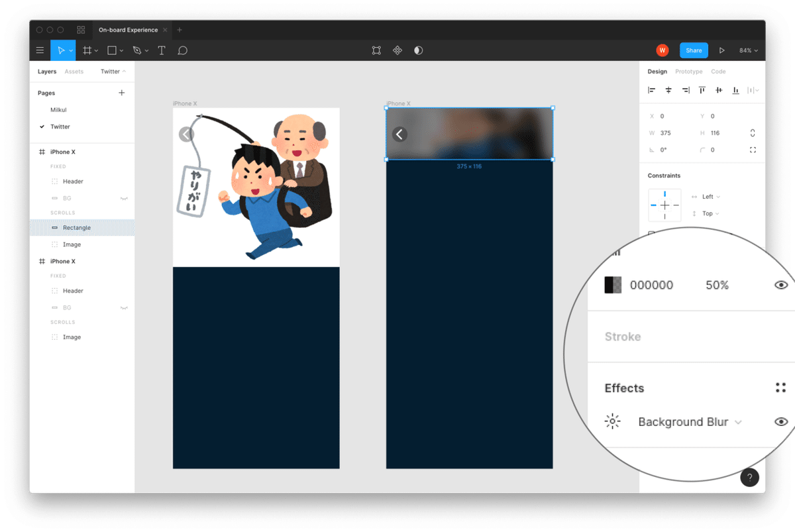Open the shape tools dropdown arrow

click(x=122, y=51)
